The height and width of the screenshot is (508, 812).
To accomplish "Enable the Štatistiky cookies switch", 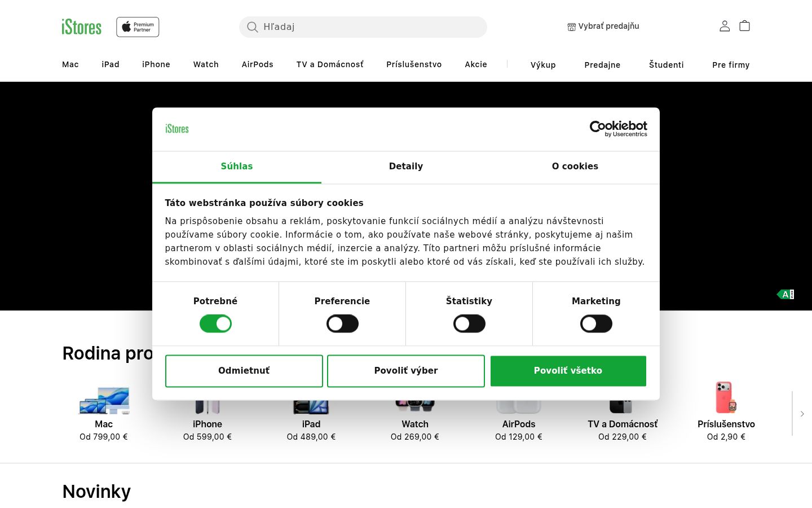I will (x=469, y=324).
